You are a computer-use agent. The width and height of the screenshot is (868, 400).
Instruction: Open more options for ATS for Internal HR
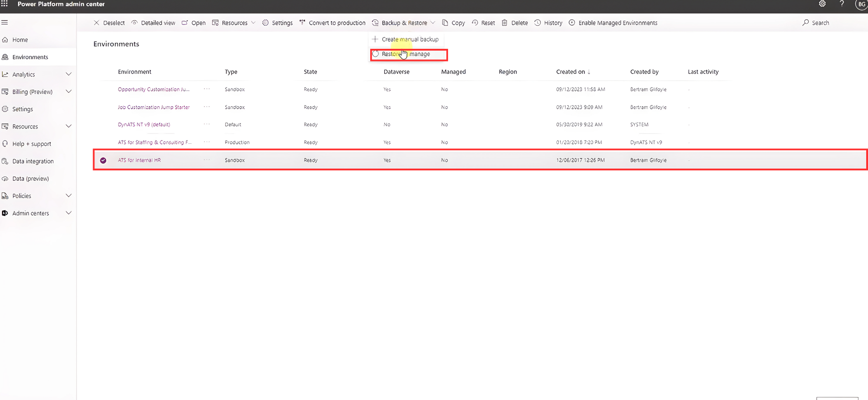click(x=207, y=160)
